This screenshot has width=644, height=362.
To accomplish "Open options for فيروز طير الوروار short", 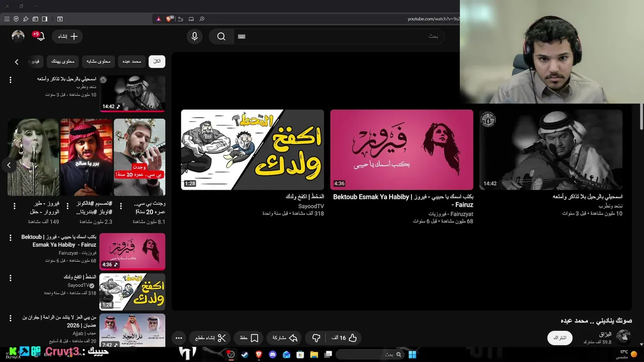I will 15,206.
